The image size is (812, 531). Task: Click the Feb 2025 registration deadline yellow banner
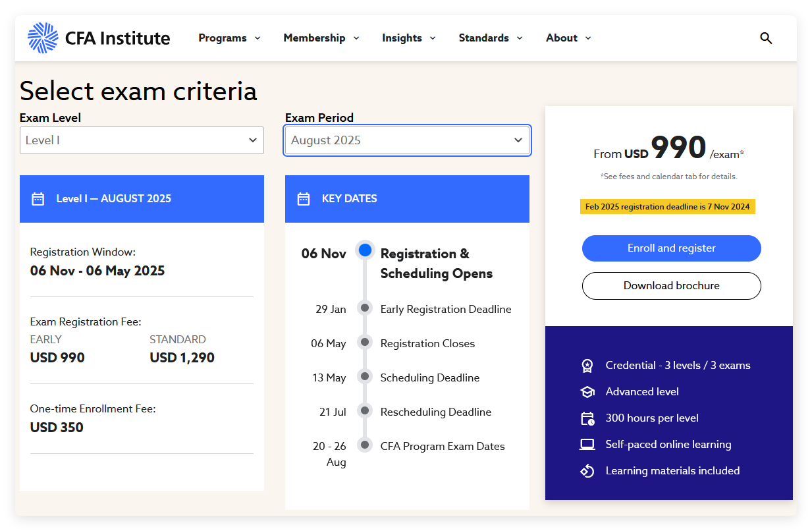point(668,207)
